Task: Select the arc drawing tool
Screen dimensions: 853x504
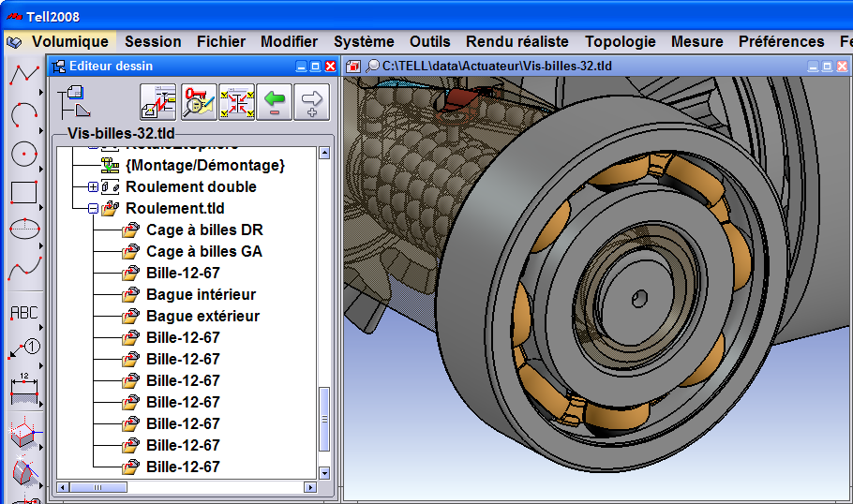Action: 24,115
